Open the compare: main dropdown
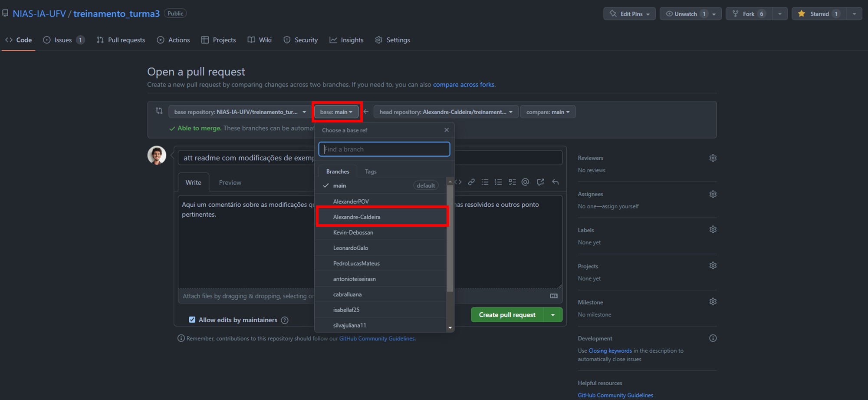The height and width of the screenshot is (400, 868). 548,112
